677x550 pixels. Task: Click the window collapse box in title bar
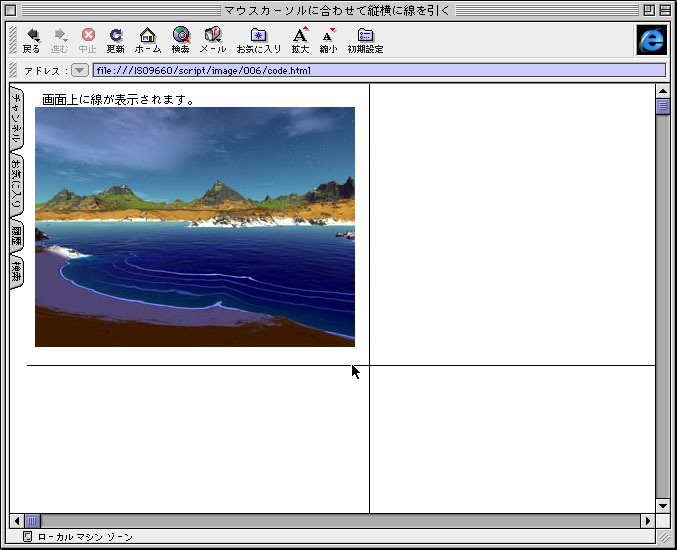coord(665,10)
